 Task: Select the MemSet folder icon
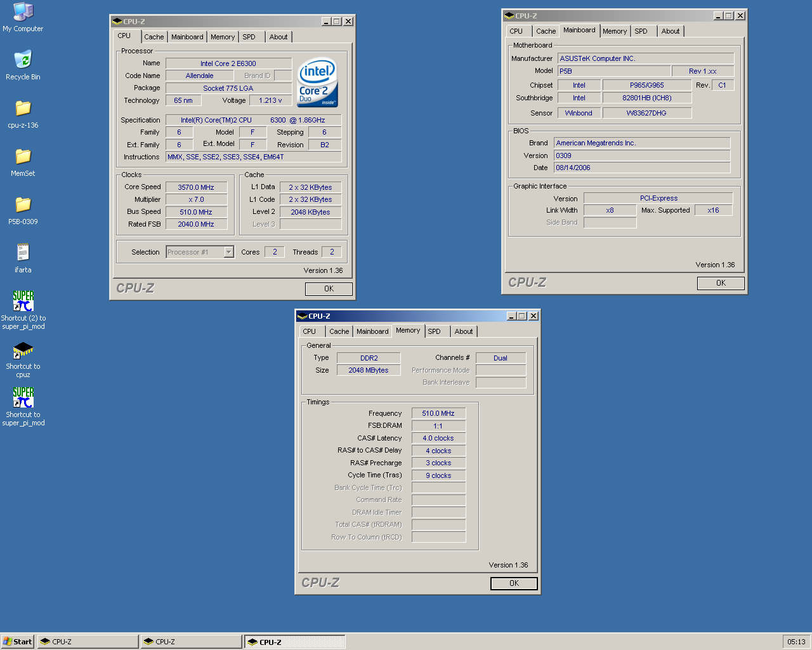(23, 162)
